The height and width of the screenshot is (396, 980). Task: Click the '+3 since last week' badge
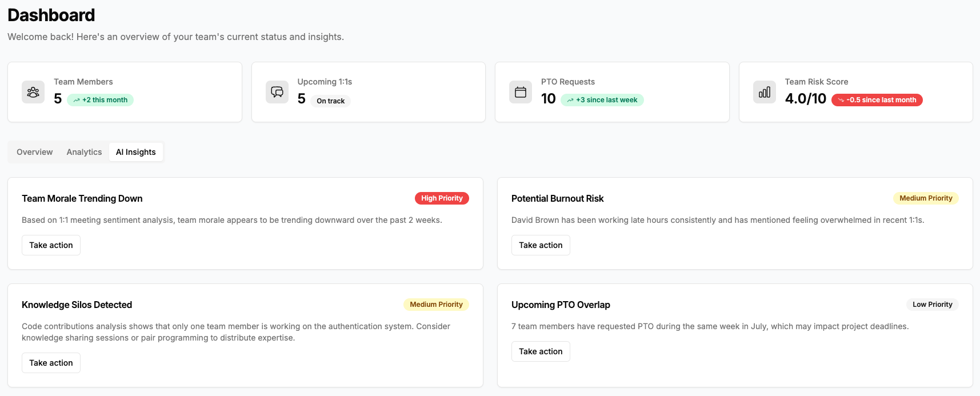click(x=602, y=100)
